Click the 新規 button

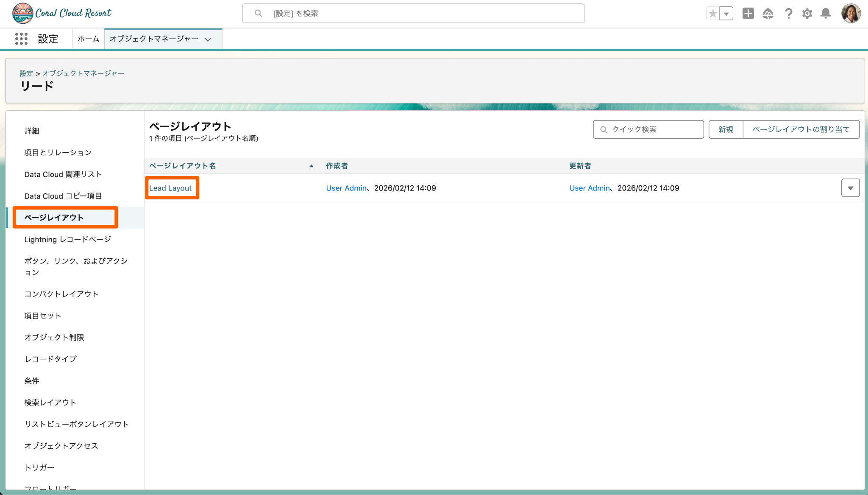tap(726, 129)
